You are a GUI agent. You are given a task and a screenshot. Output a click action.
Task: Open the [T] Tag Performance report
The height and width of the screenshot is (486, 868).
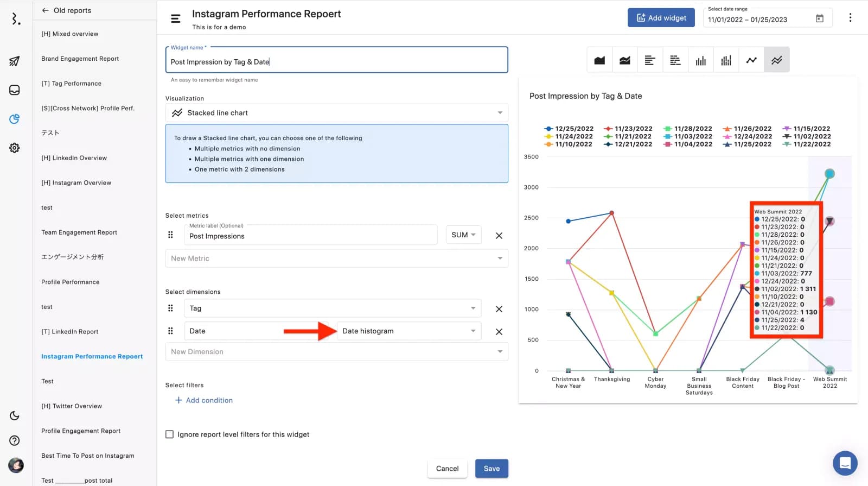pyautogui.click(x=72, y=84)
